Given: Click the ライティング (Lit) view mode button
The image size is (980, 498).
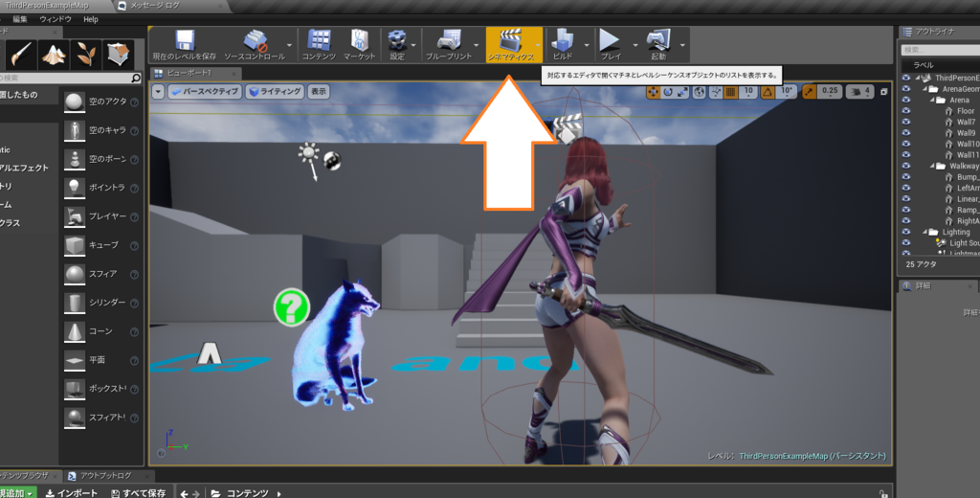Looking at the screenshot, I should click(275, 92).
